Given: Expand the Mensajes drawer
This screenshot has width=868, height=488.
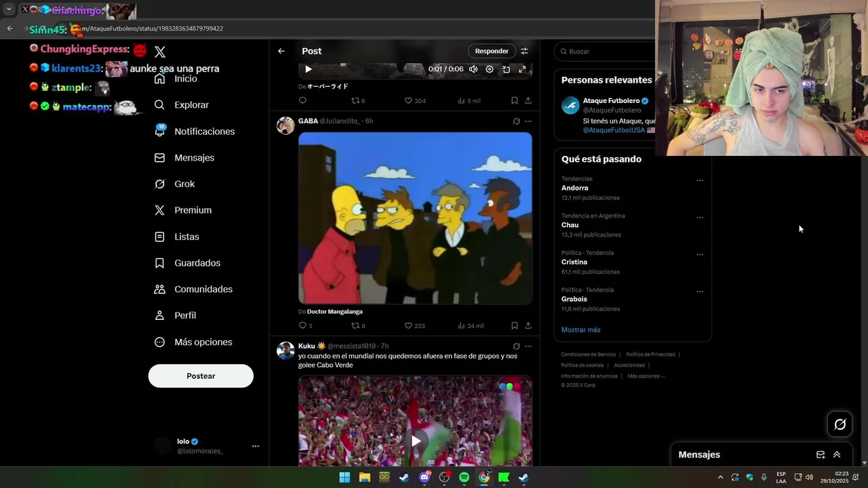Looking at the screenshot, I should (x=837, y=455).
